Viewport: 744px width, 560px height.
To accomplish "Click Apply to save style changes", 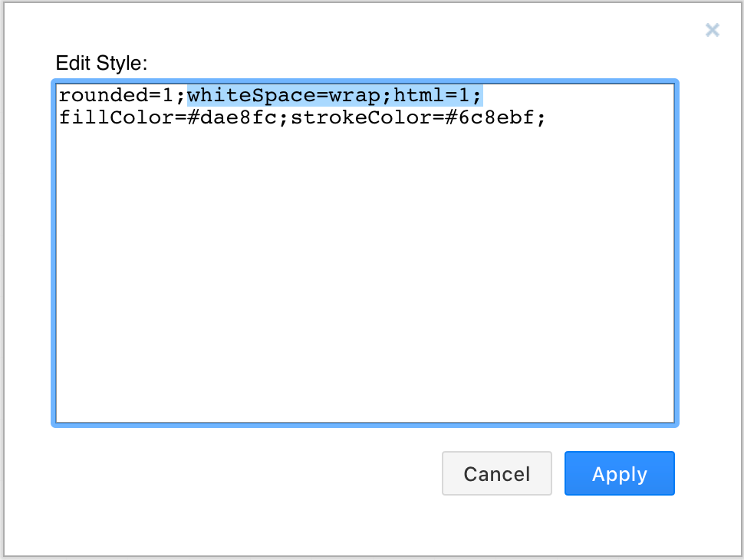I will point(619,473).
